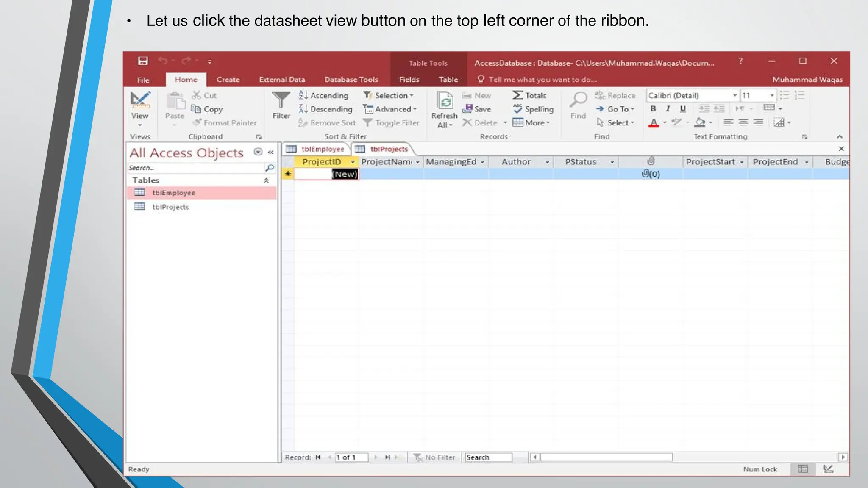Open the Calibri (Detail) font dropdown
The image size is (868, 488).
(735, 95)
